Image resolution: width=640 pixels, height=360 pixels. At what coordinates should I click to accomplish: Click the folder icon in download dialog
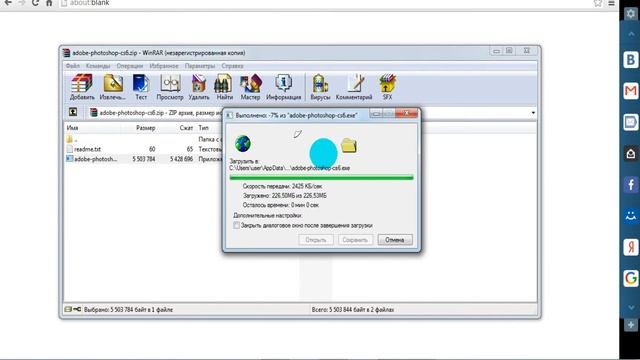tap(349, 145)
